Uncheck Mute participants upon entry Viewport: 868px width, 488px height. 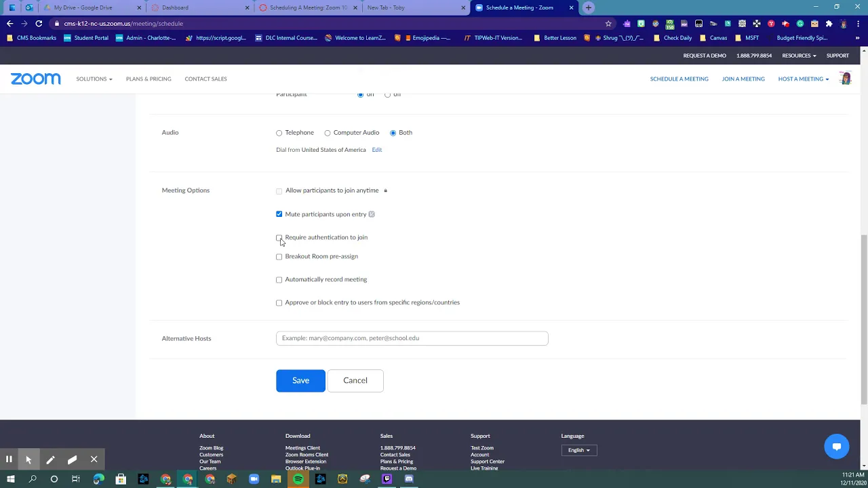279,214
